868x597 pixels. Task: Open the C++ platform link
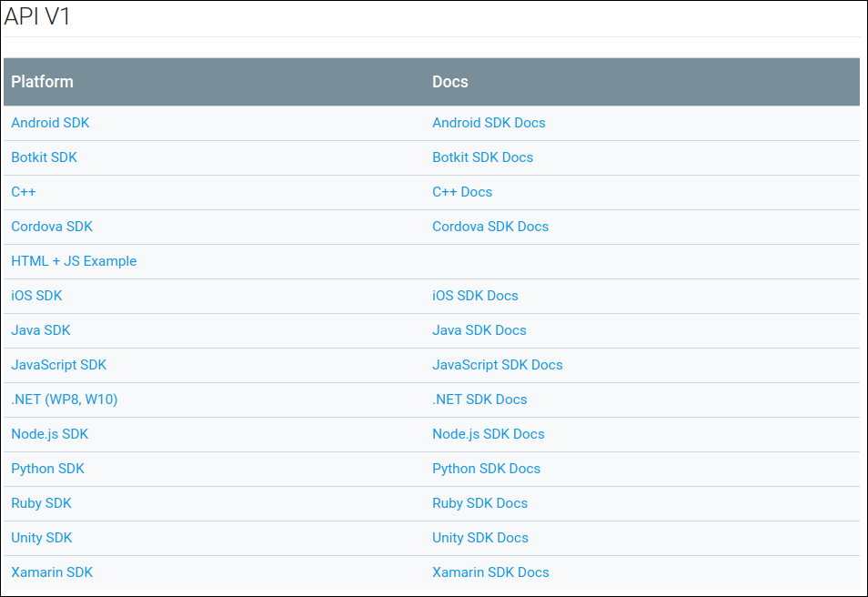pyautogui.click(x=24, y=192)
